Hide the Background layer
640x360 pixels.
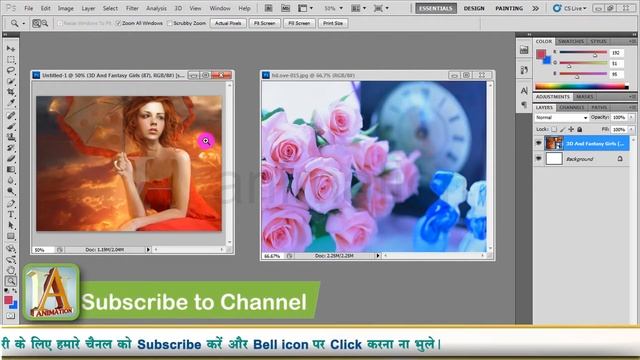click(x=539, y=158)
